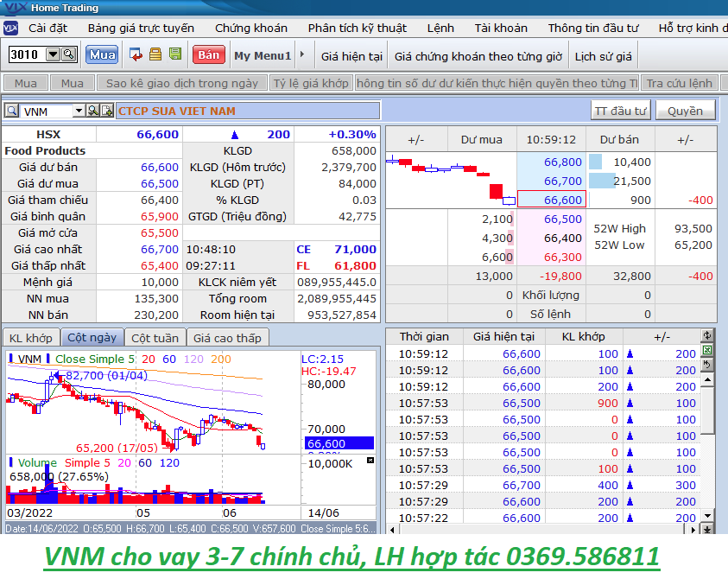Select the Cột ngày chart tab
This screenshot has height=579, width=728.
tap(92, 337)
